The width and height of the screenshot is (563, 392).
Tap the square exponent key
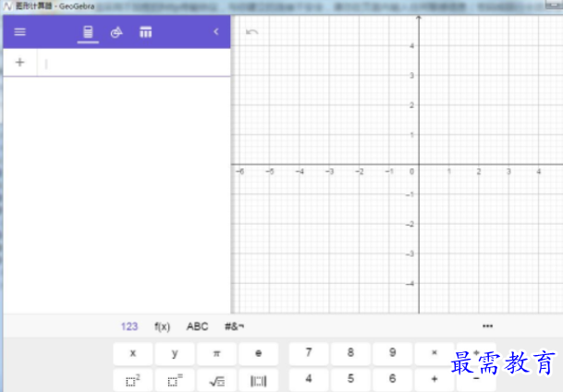[133, 380]
